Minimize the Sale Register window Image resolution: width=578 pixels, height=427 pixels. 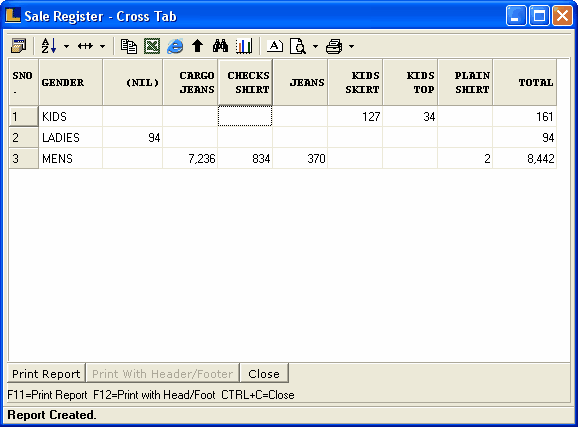pos(516,16)
